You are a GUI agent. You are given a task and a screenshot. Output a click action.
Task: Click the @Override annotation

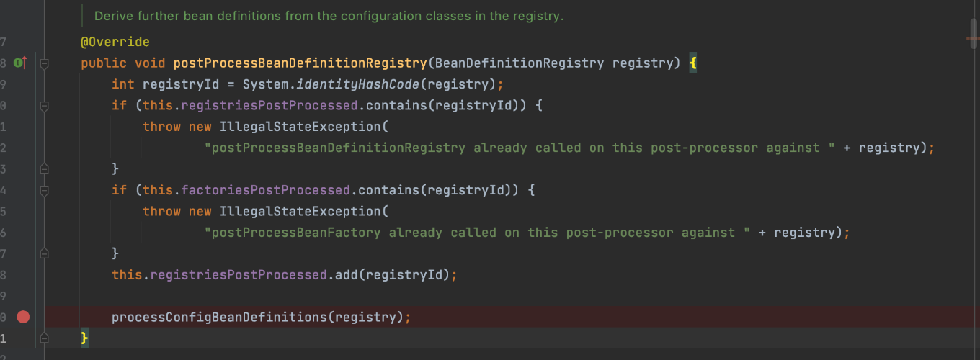coord(115,42)
